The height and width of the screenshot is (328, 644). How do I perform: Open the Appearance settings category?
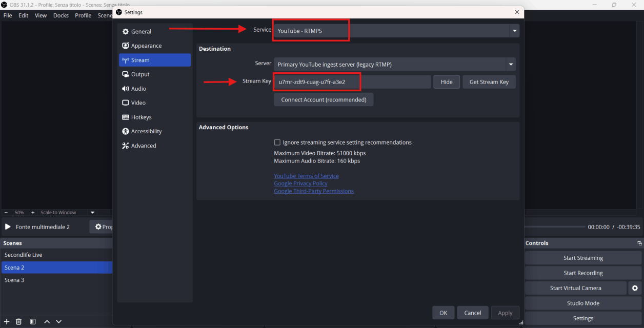pos(154,46)
